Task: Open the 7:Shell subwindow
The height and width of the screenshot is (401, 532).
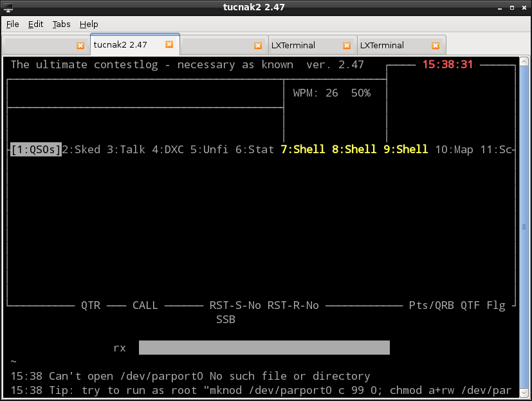Action: pyautogui.click(x=302, y=149)
